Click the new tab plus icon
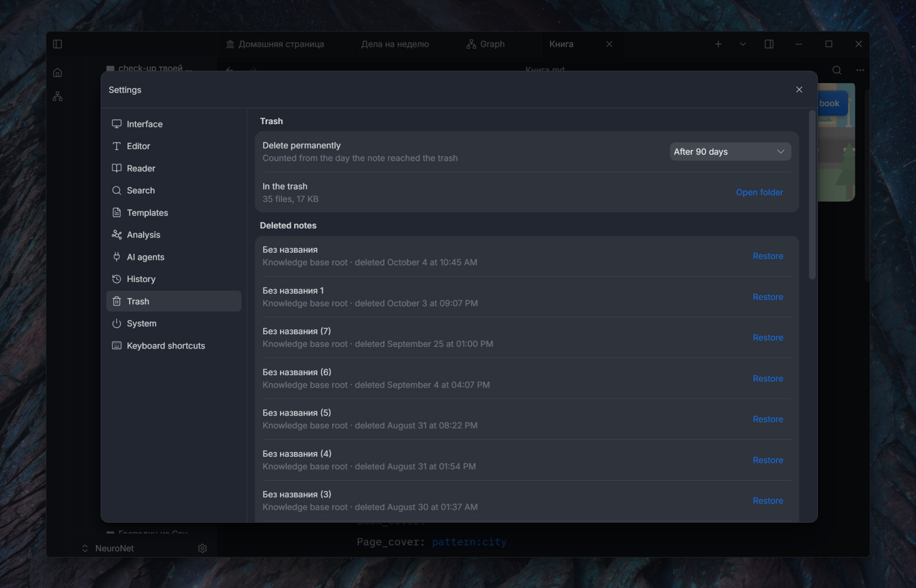This screenshot has width=916, height=588. click(x=718, y=44)
